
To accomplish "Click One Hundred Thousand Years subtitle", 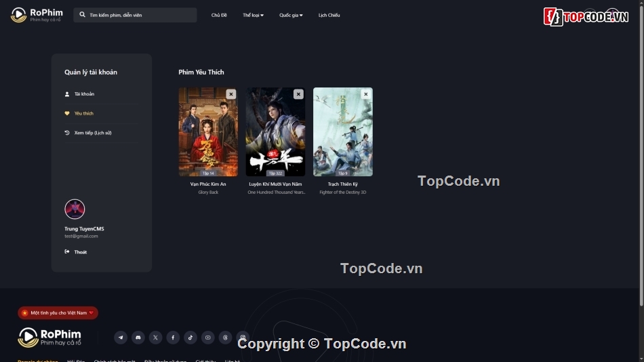I will tap(276, 193).
